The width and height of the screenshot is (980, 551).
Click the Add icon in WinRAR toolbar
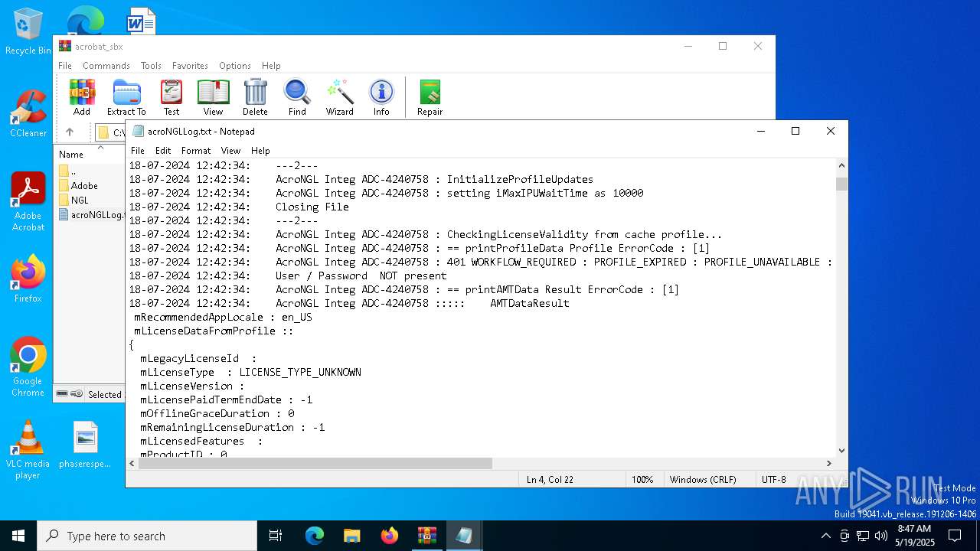82,97
